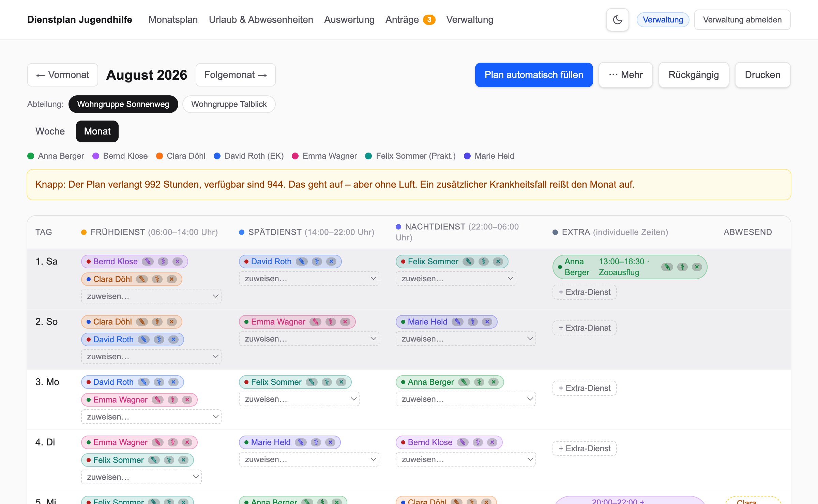This screenshot has width=818, height=504.
Task: Open zuweisen dropdown for 3. Mo Spätdienst
Action: pos(299,399)
